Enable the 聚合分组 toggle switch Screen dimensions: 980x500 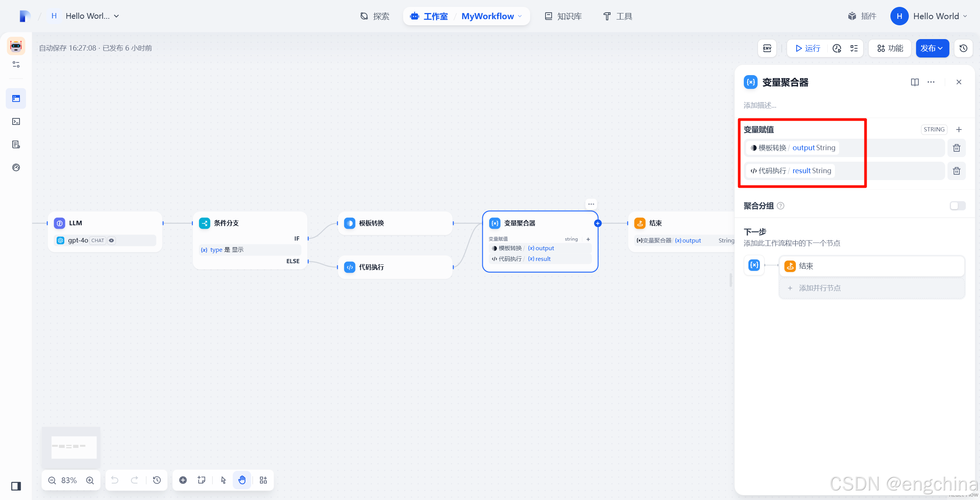tap(957, 206)
